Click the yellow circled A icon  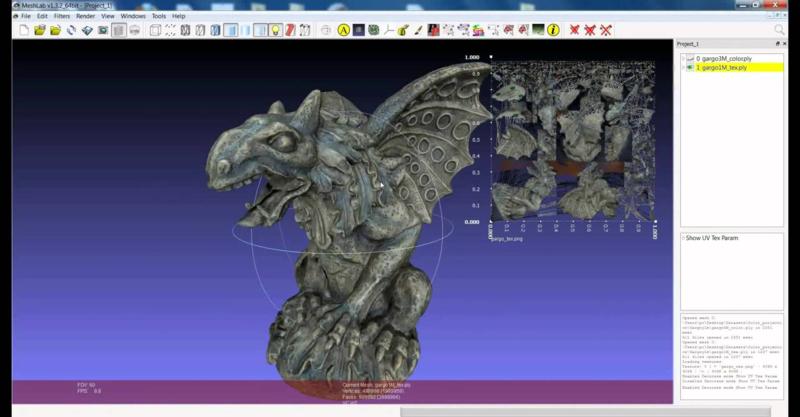pyautogui.click(x=344, y=30)
